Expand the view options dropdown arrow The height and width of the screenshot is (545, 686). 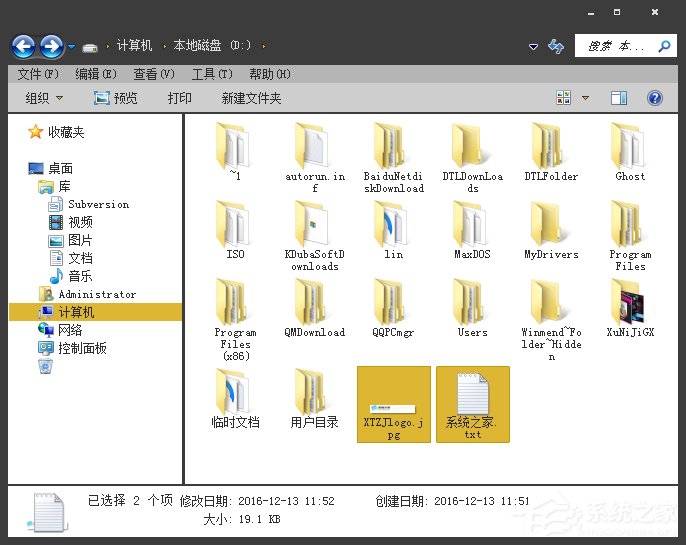tap(586, 98)
